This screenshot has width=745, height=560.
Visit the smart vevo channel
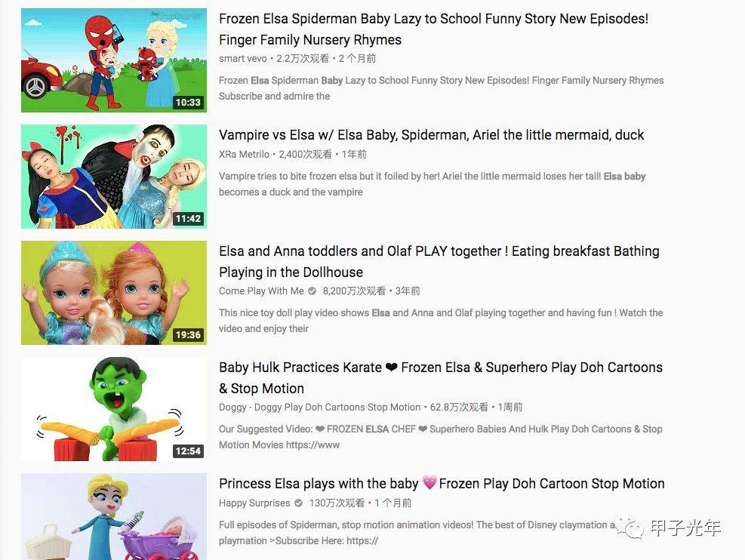click(243, 58)
